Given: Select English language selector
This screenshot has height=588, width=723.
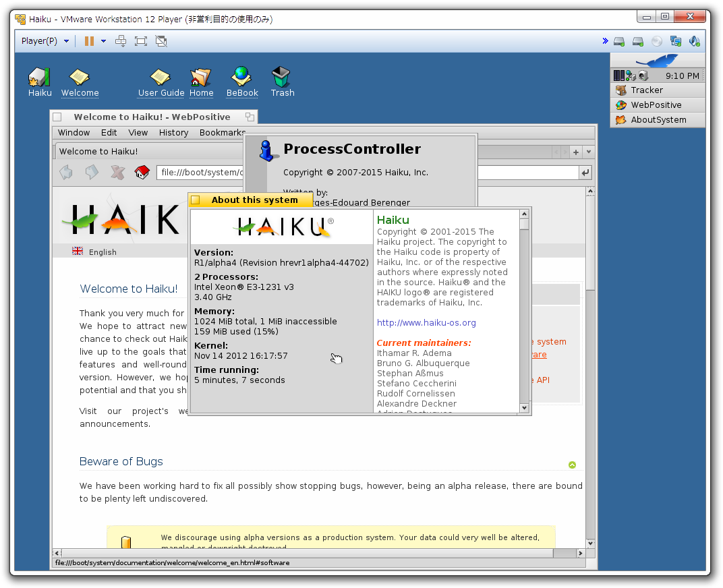Looking at the screenshot, I should (x=94, y=252).
